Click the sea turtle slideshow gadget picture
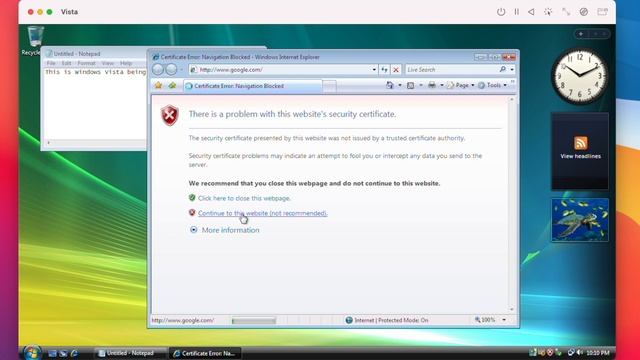Image resolution: width=640 pixels, height=360 pixels. [x=580, y=220]
